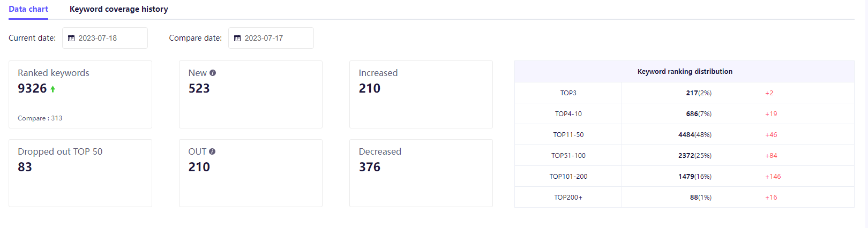The height and width of the screenshot is (228, 868).
Task: Click the calendar icon in Current date field
Action: point(71,38)
